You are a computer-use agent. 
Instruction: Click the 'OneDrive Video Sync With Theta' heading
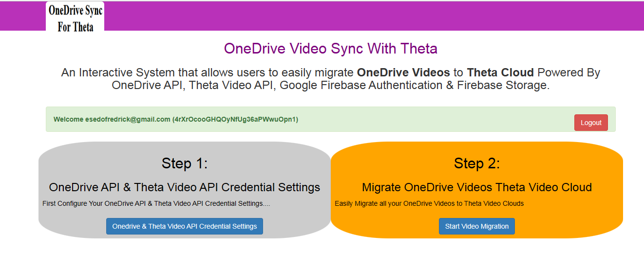coord(331,49)
